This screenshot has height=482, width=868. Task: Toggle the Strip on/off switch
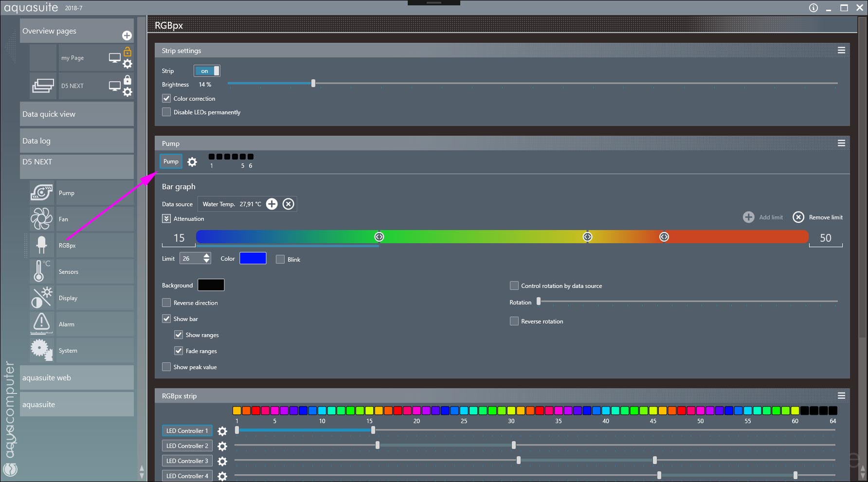point(207,71)
